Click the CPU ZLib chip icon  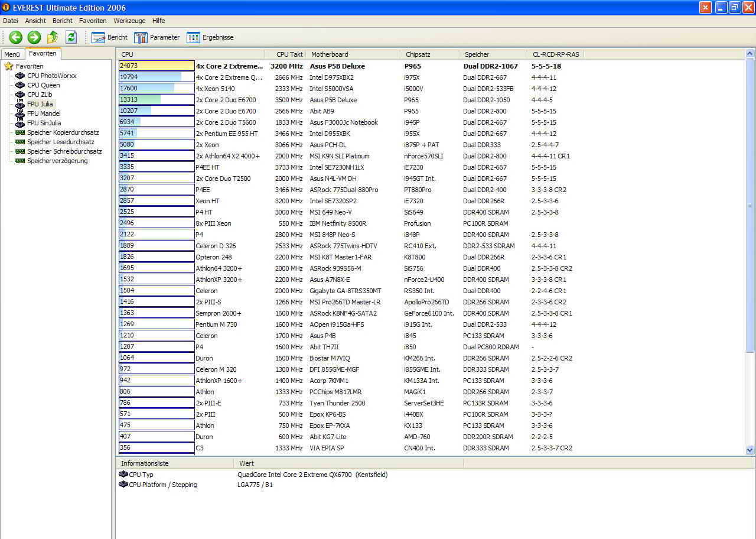tap(20, 95)
